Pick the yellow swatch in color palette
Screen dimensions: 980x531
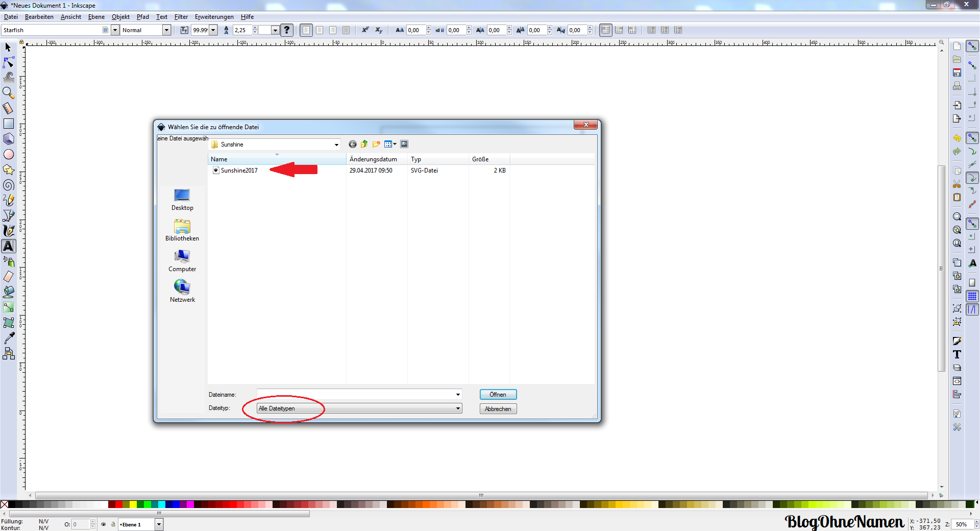point(133,504)
